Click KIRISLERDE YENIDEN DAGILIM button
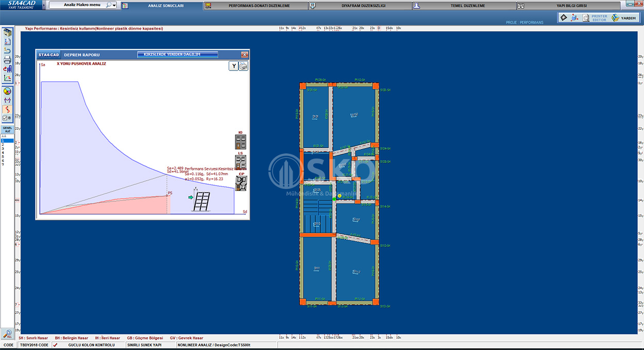 click(178, 54)
